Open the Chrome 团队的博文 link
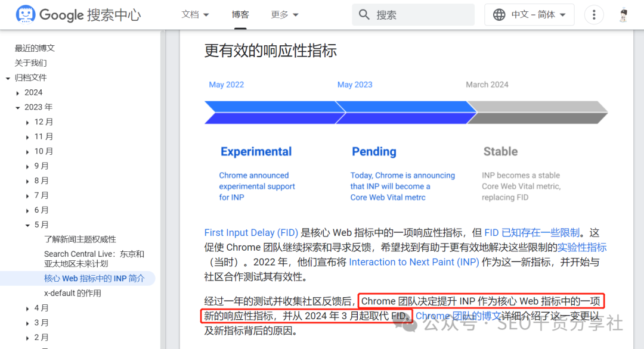Viewport: 644px width, 349px height. point(459,316)
